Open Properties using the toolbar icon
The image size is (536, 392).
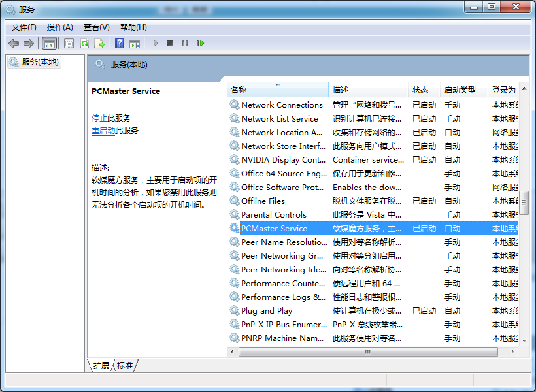pos(69,43)
